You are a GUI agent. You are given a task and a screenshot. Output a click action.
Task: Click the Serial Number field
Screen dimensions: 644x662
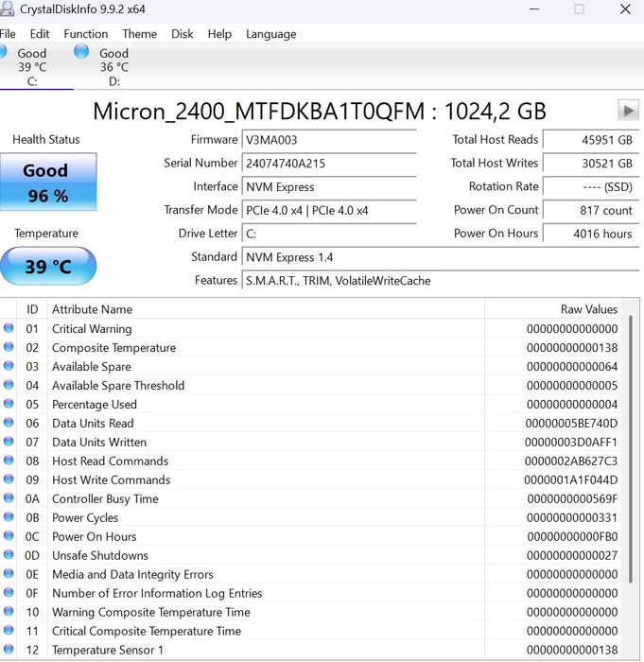pyautogui.click(x=329, y=164)
